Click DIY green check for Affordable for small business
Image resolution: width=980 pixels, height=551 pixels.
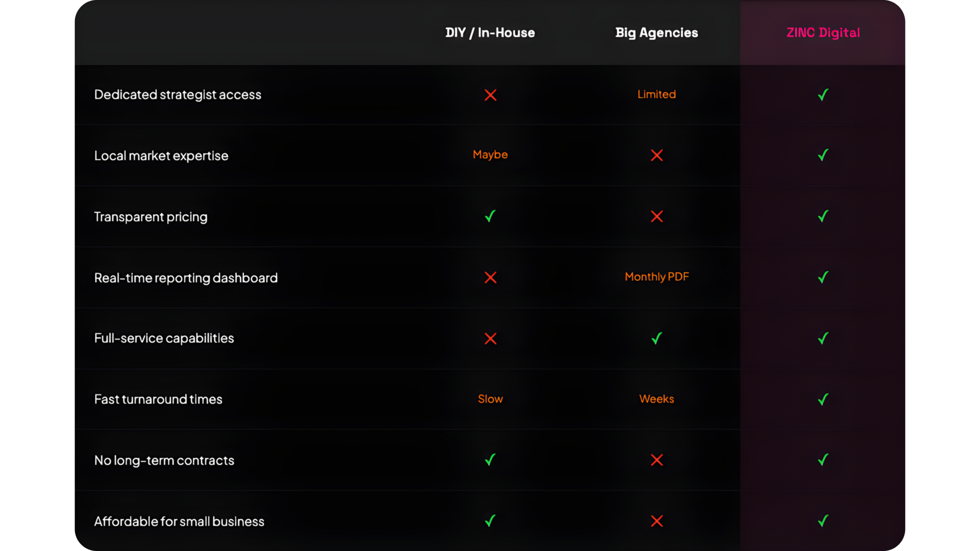point(490,521)
